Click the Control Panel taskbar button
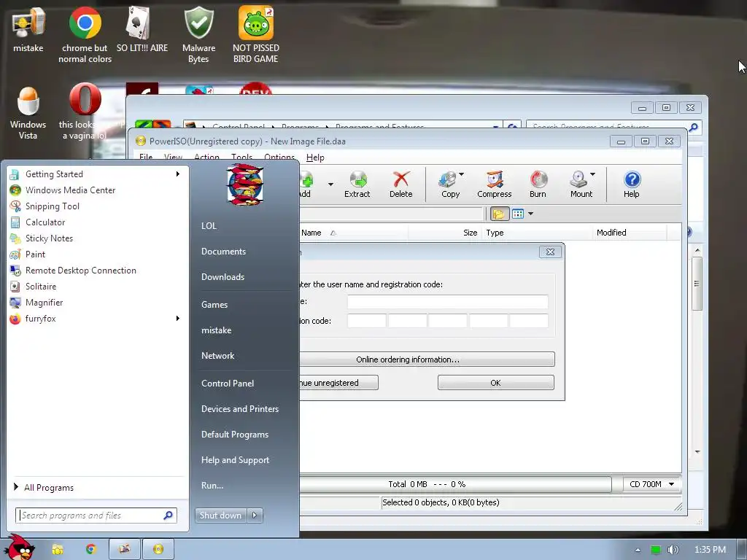This screenshot has width=747, height=560. 125,549
